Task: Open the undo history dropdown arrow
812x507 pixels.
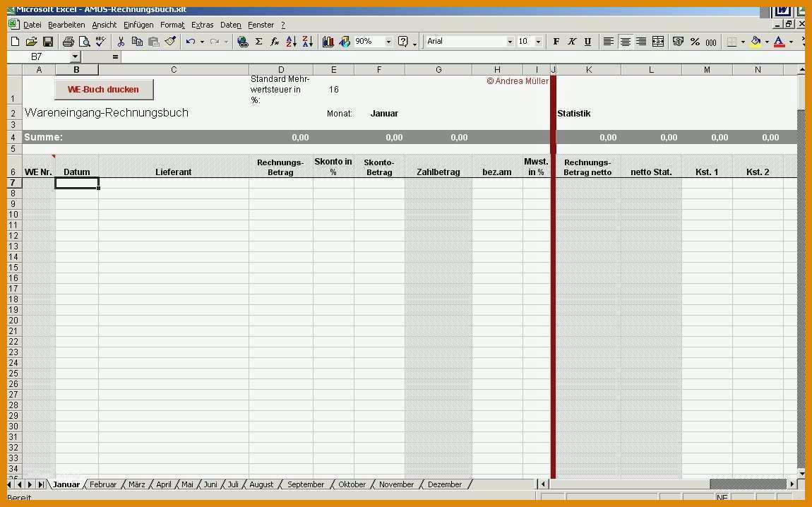Action: click(x=202, y=42)
